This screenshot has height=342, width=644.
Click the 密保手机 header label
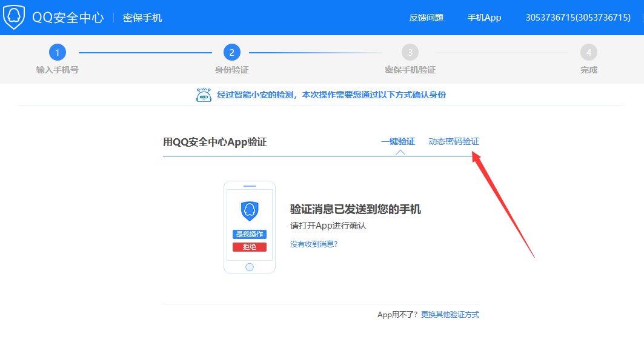tap(142, 18)
